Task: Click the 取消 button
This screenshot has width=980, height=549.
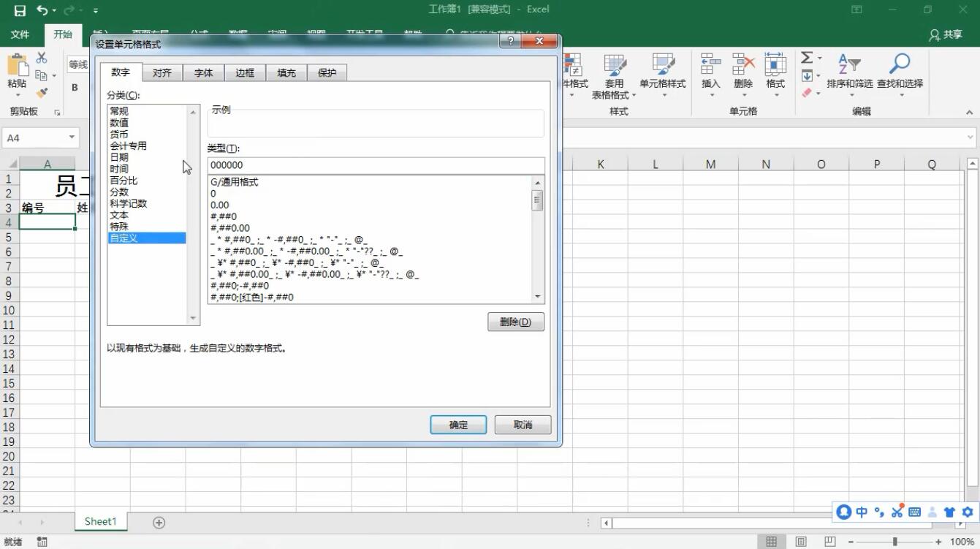Action: point(523,425)
